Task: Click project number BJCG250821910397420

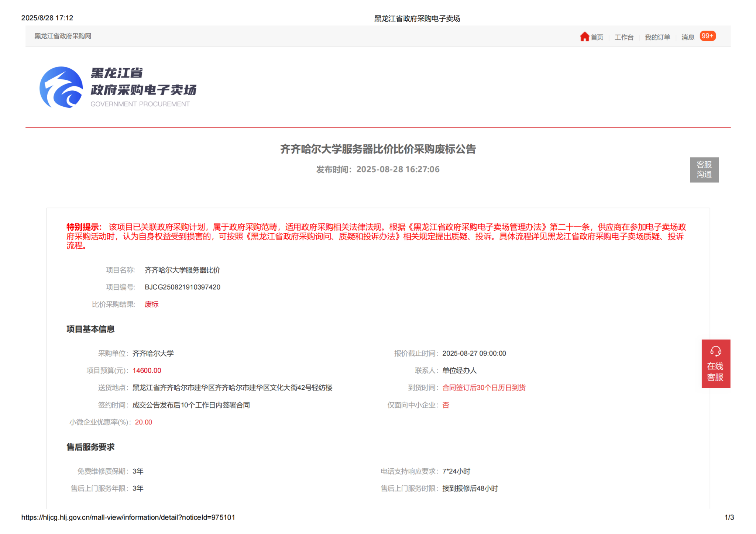Action: [x=182, y=287]
